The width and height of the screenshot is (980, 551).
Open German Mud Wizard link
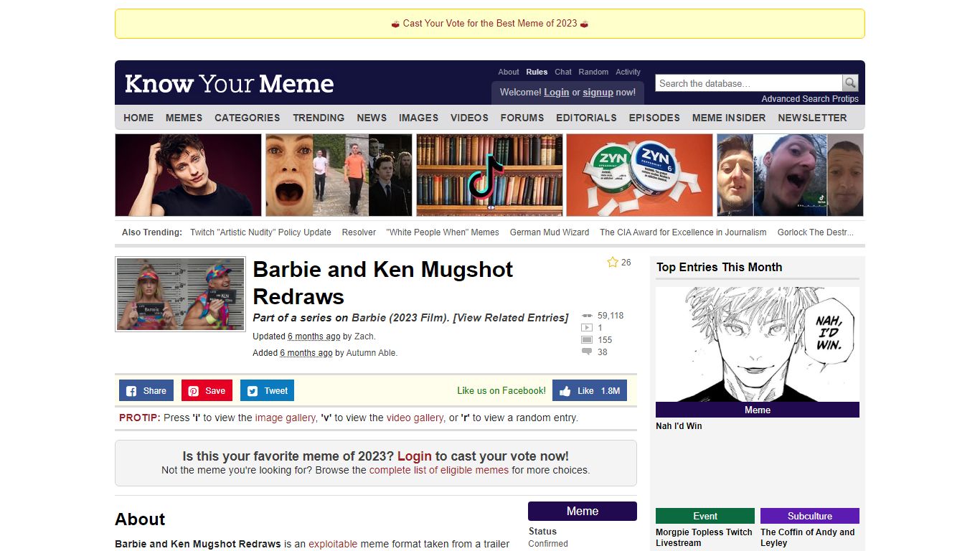click(x=550, y=232)
